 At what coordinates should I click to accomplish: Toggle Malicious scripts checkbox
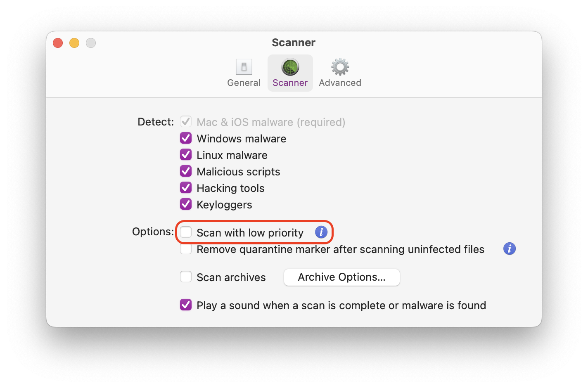[186, 171]
